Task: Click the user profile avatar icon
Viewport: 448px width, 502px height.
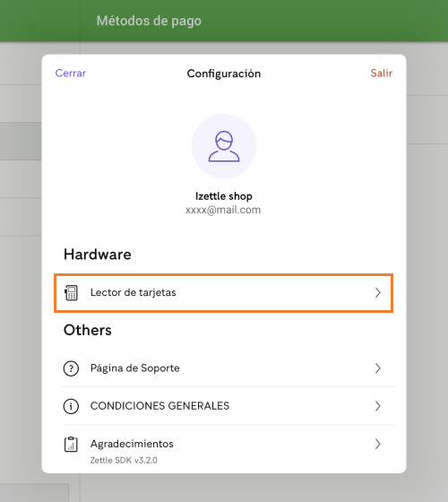Action: click(x=224, y=146)
